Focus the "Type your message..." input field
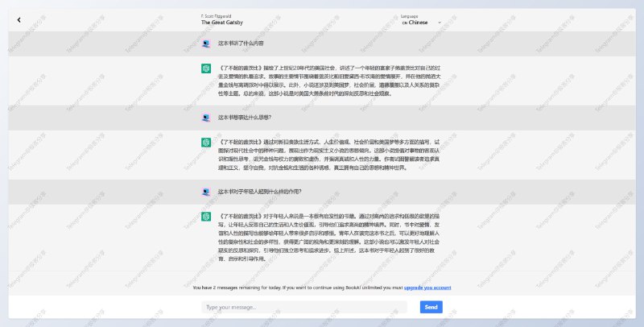 (304, 308)
